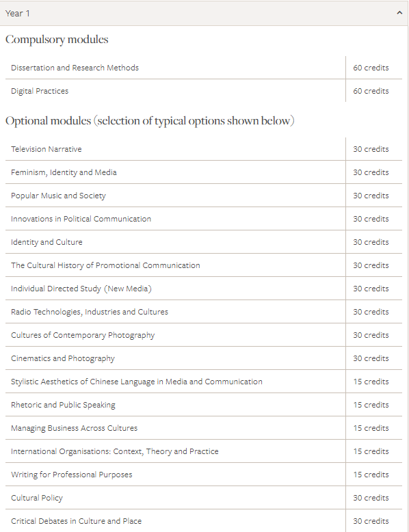Select Television Narrative module
Viewport: 409px width, 532px height.
(x=46, y=149)
